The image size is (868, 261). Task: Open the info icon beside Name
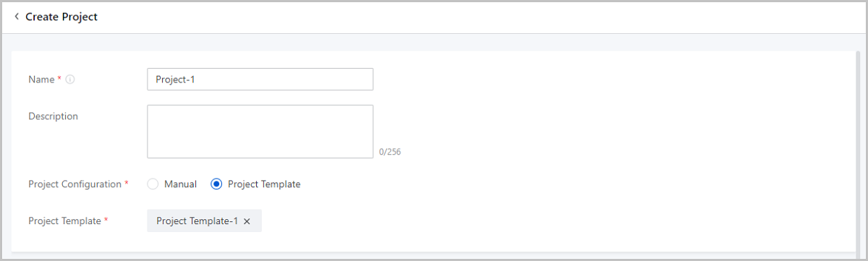(70, 80)
